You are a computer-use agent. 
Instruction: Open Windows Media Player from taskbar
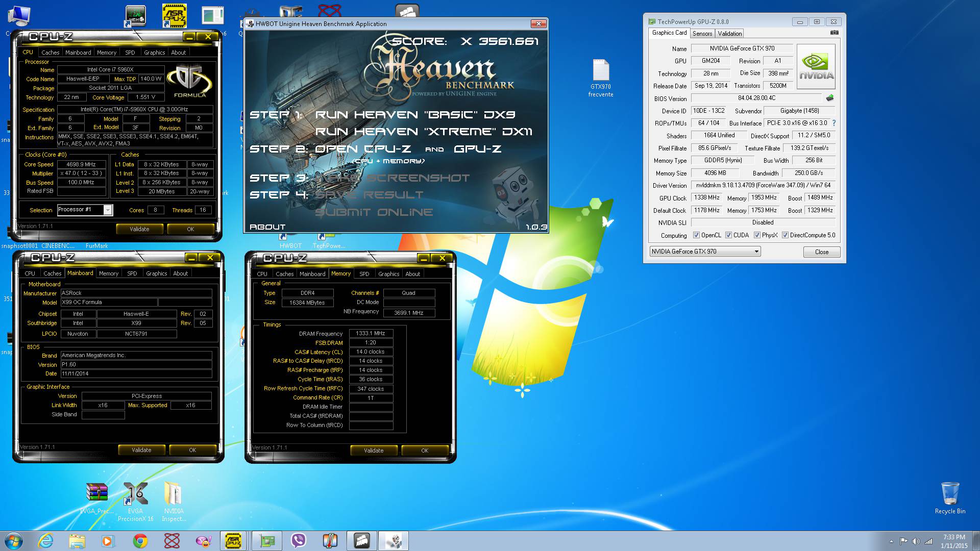108,541
